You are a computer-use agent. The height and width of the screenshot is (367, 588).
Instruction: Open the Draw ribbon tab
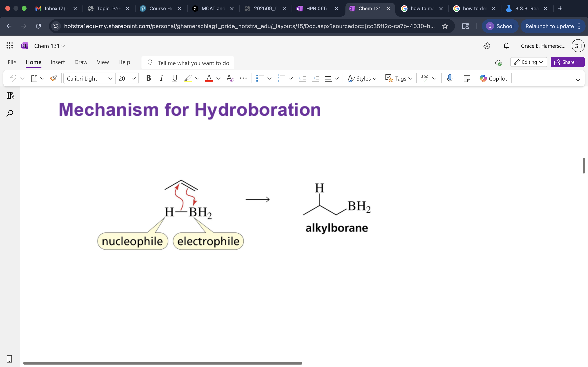tap(81, 62)
